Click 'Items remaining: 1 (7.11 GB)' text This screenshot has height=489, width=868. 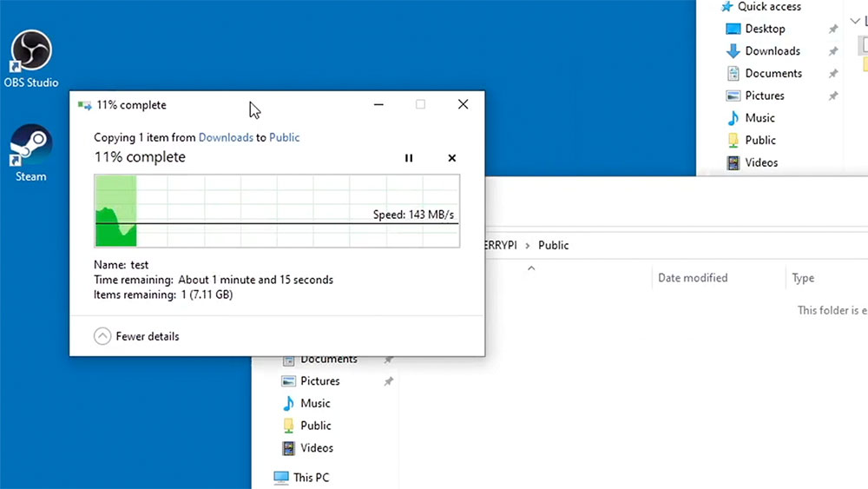(163, 294)
